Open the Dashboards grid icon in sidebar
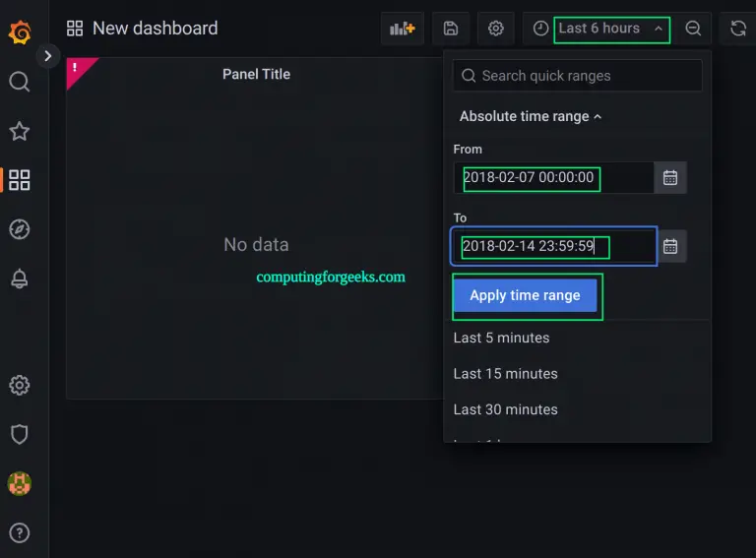 point(20,180)
